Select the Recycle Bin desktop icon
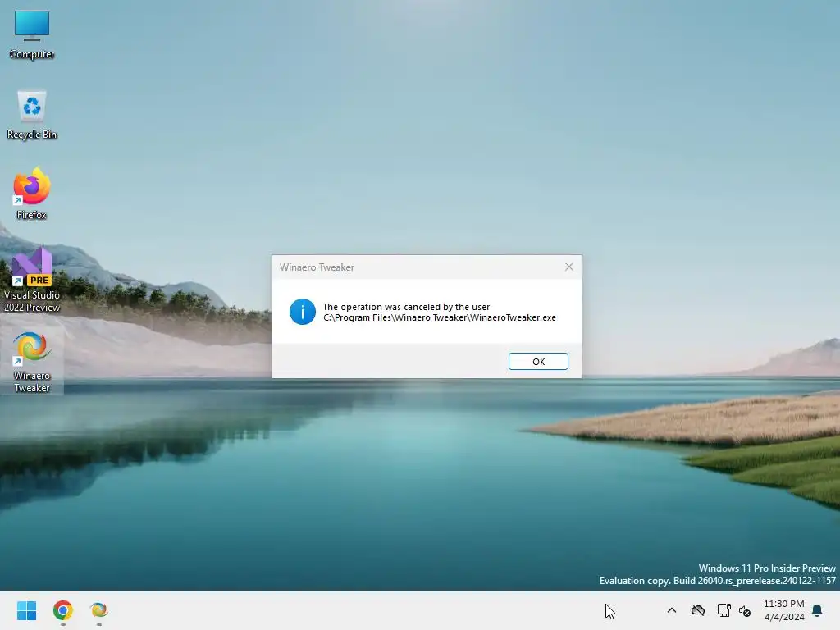The width and height of the screenshot is (840, 630). tap(32, 115)
